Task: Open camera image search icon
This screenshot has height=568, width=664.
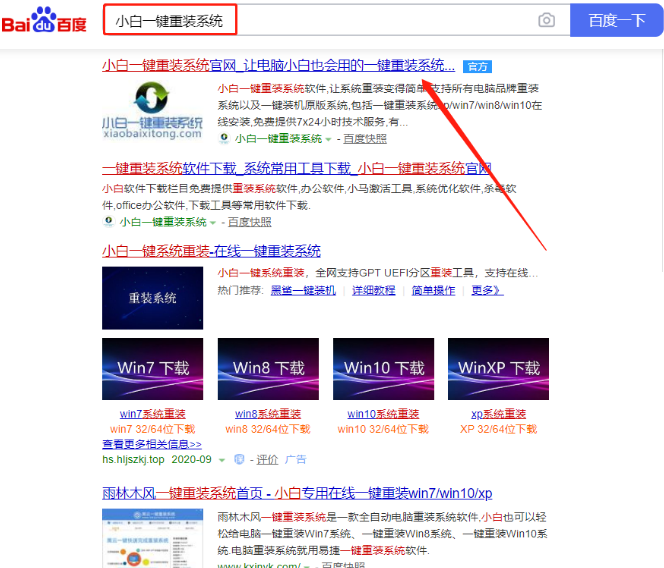Action: (x=546, y=20)
